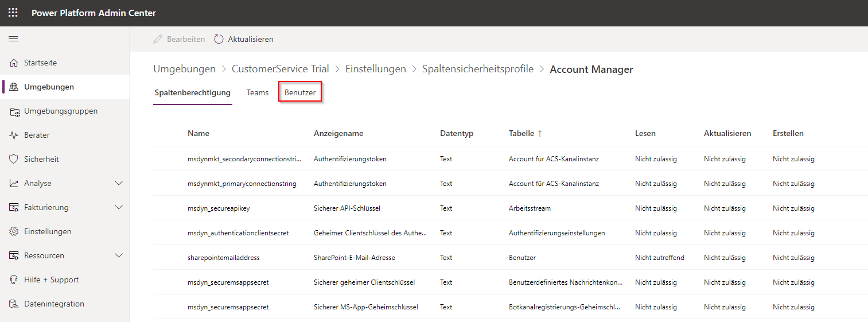Image resolution: width=868 pixels, height=322 pixels.
Task: Click the Sicherheit shield icon
Action: [x=14, y=159]
